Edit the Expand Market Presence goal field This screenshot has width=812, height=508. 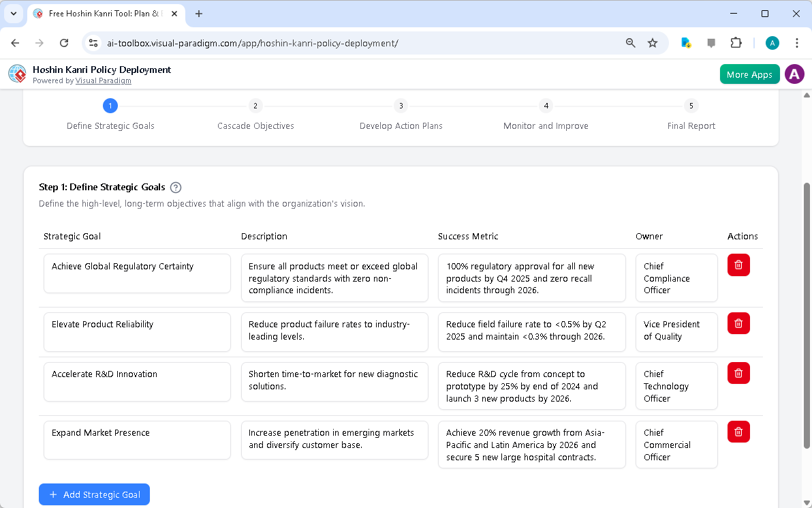point(136,440)
